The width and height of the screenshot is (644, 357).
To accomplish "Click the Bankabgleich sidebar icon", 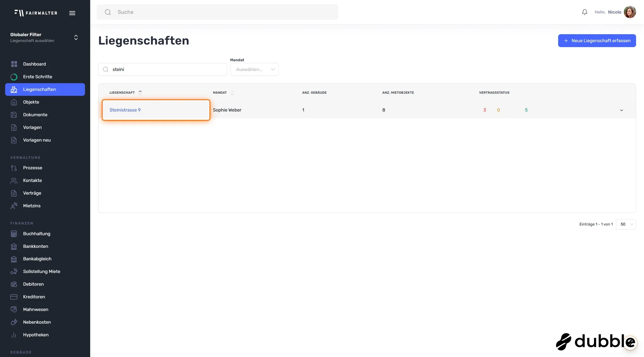I will coord(14,259).
